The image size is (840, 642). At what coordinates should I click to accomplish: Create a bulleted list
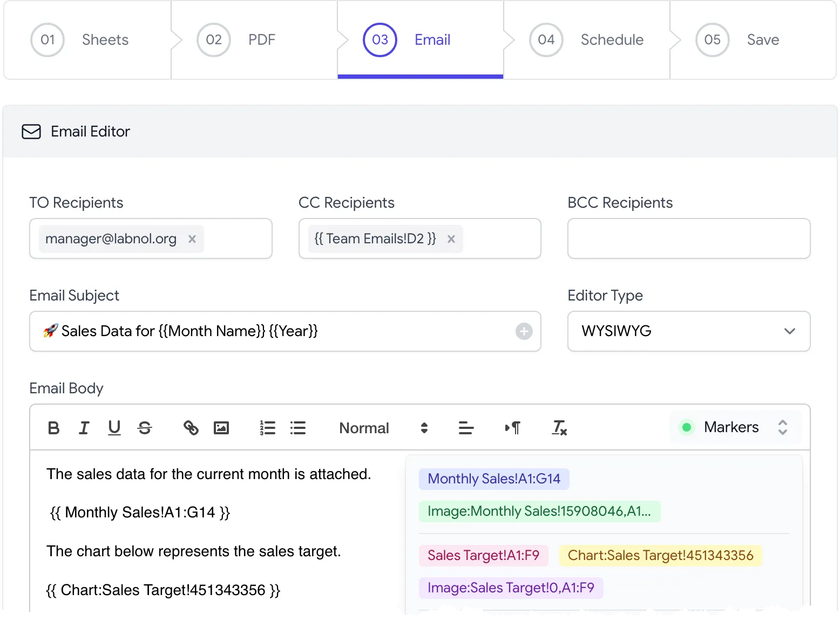297,428
